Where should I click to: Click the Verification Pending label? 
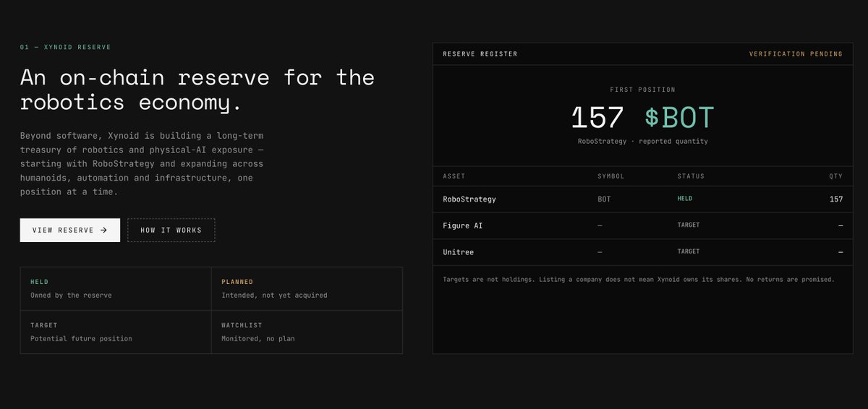(x=796, y=54)
